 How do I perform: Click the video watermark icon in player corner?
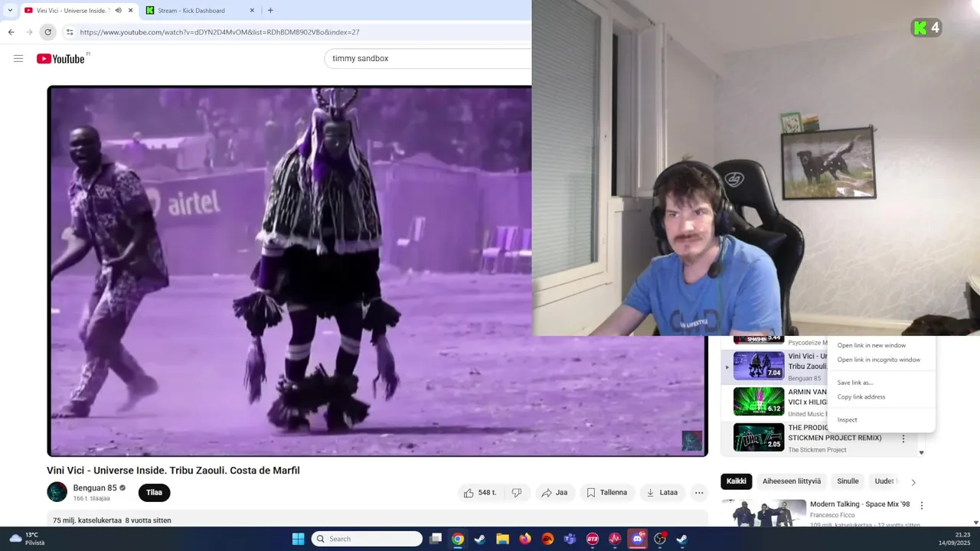[x=691, y=441]
